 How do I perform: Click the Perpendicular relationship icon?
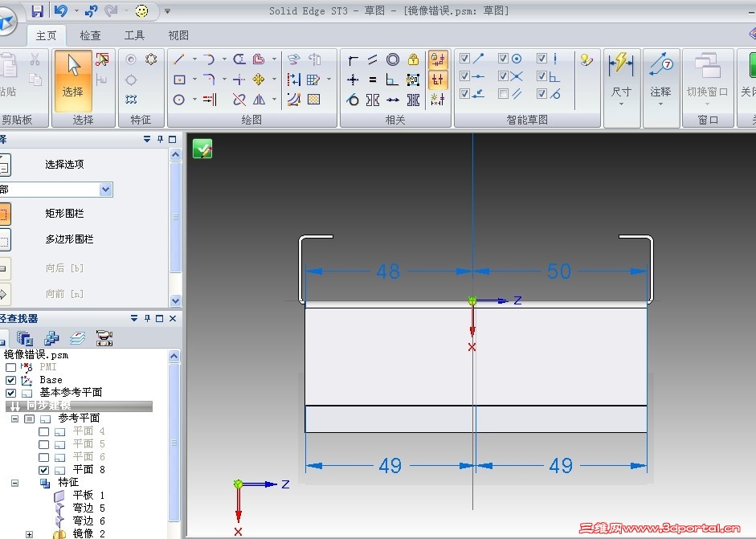coord(393,80)
